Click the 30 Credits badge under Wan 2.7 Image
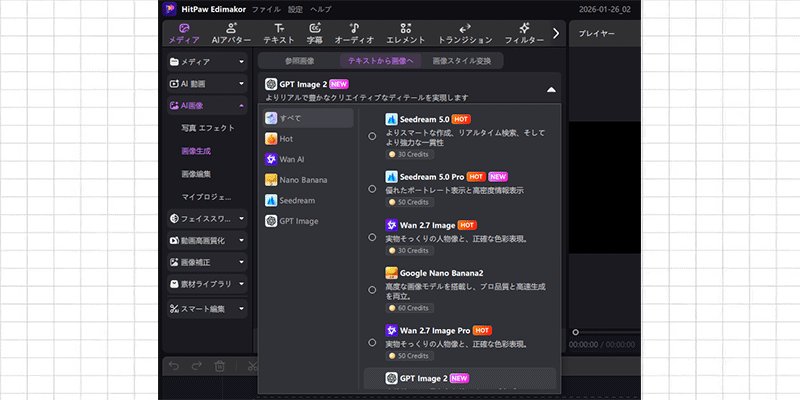800x400 pixels. point(410,251)
